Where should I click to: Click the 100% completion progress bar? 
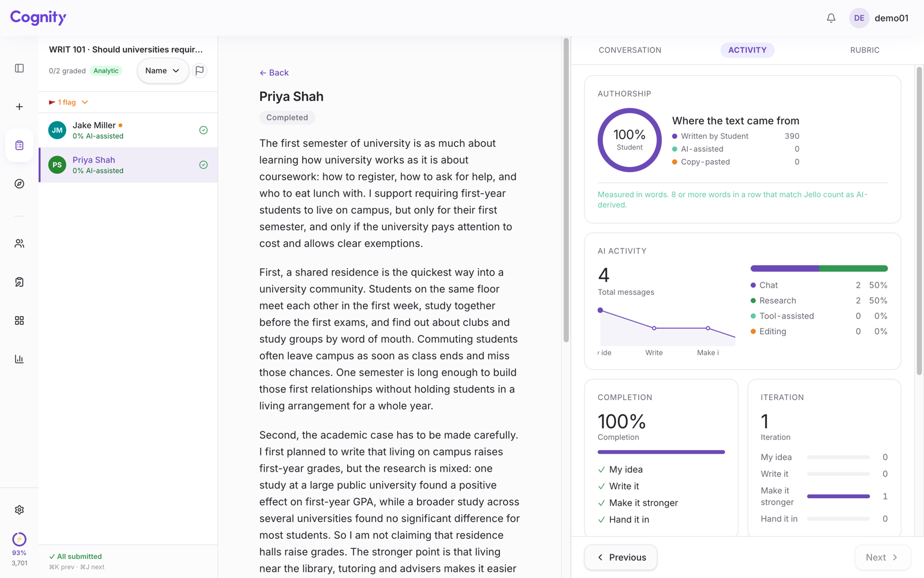(661, 452)
